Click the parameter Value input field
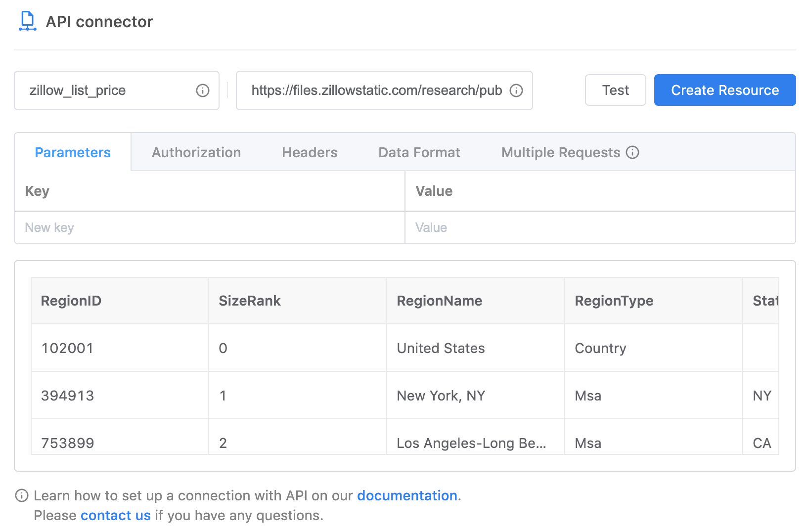The height and width of the screenshot is (532, 809). pos(599,227)
